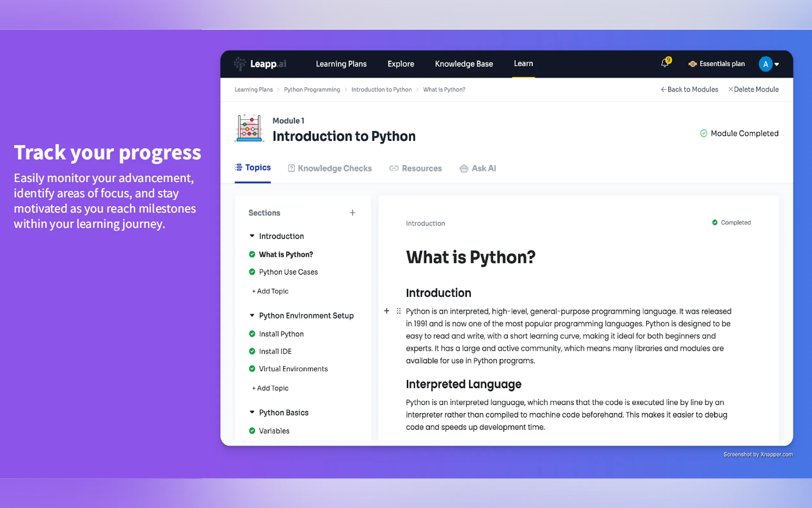Click the plus icon left of the paragraph
Viewport: 812px width, 508px height.
(x=387, y=311)
